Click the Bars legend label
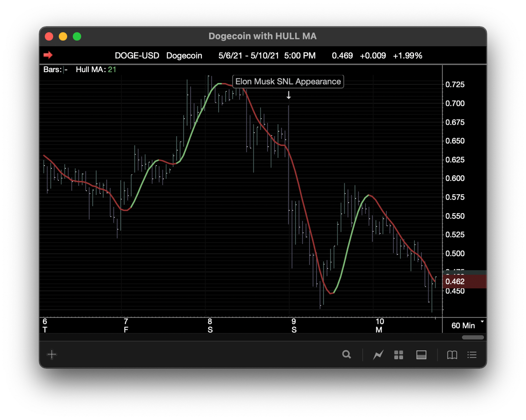 (52, 69)
